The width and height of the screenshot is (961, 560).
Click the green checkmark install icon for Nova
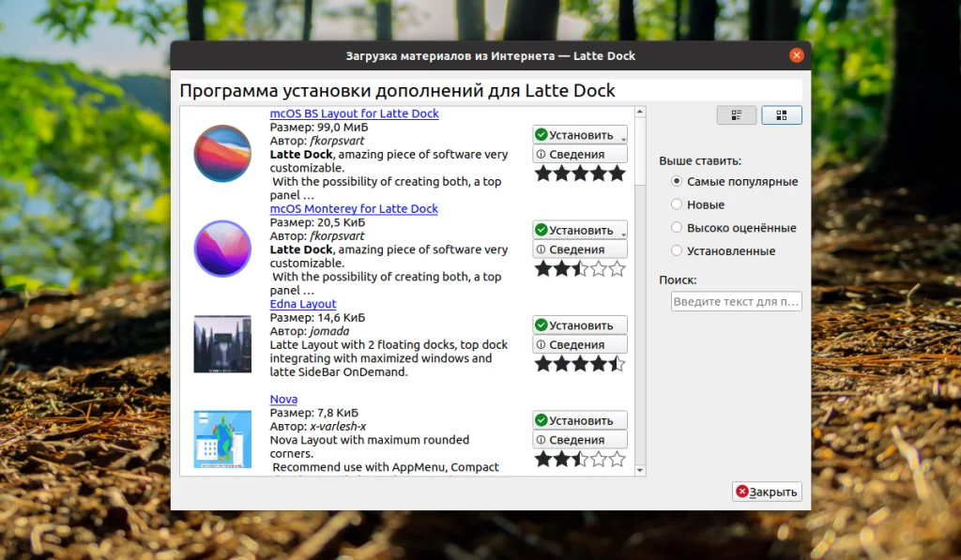pyautogui.click(x=543, y=419)
